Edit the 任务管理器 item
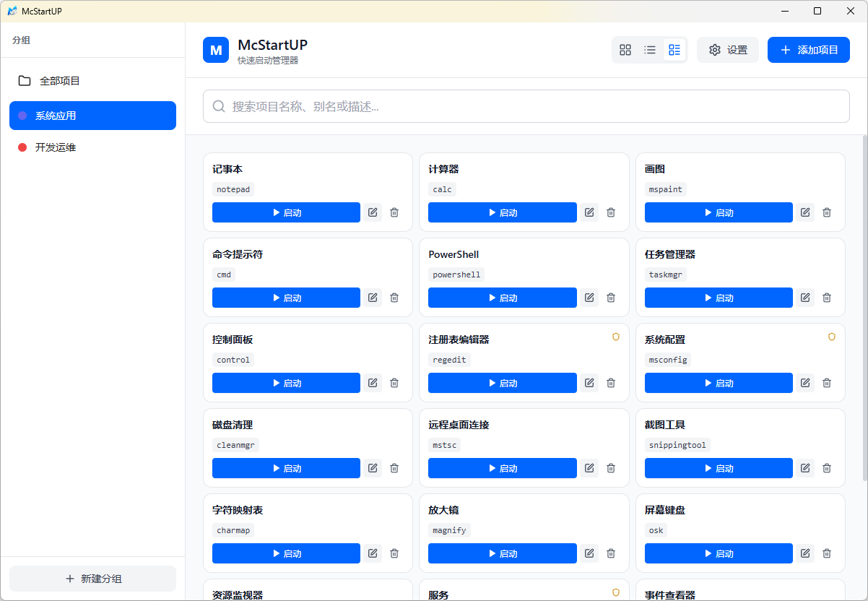This screenshot has width=868, height=601. (x=805, y=298)
